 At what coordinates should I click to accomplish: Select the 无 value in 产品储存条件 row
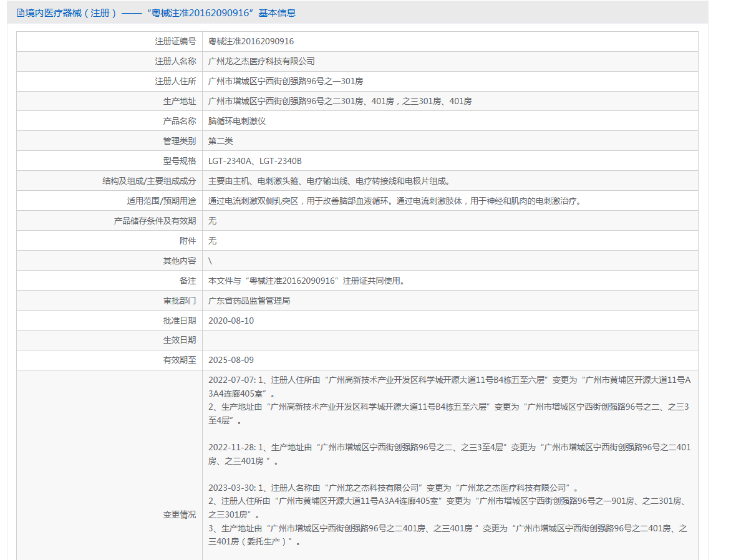tap(213, 221)
